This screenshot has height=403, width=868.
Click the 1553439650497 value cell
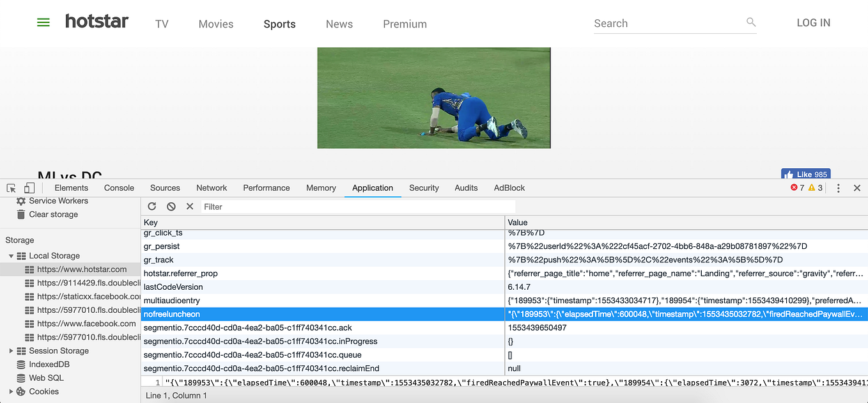point(686,328)
